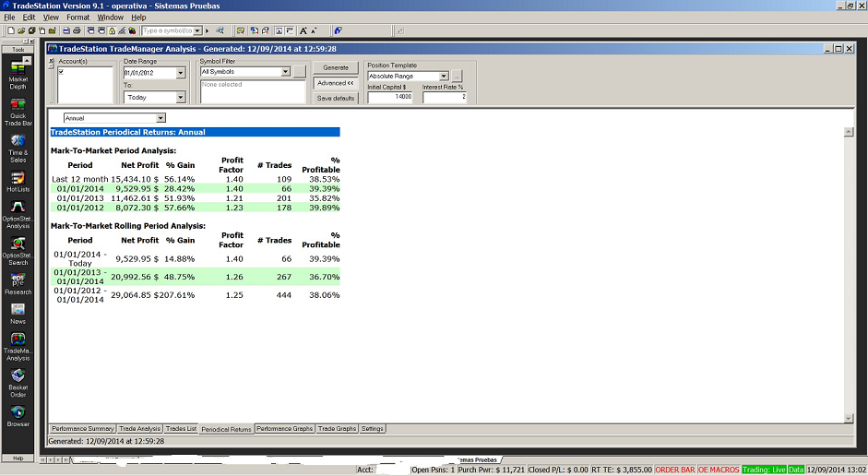Open OptionStation Search tool
This screenshot has height=476, width=868.
tap(18, 251)
